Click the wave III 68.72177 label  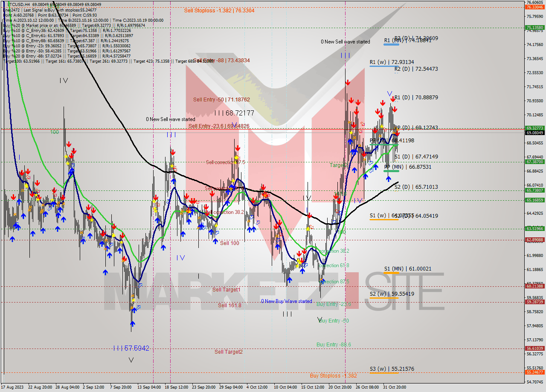point(235,113)
